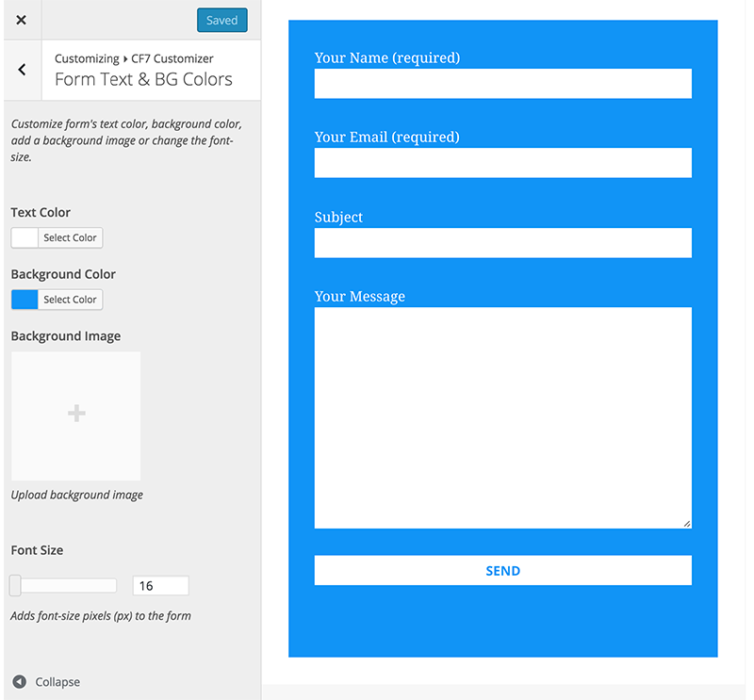Click the blue Background Color swatch
Image resolution: width=754 pixels, height=700 pixels.
pos(25,300)
